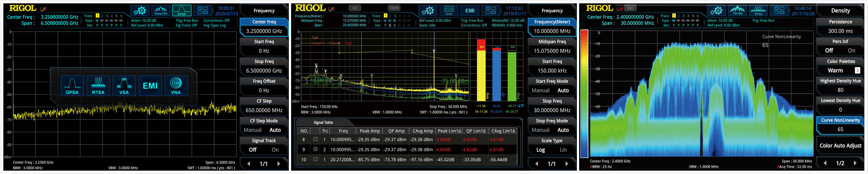Open the layout grid icon in the EMI screen
Image resolution: width=868 pixels, height=174 pixels.
(491, 11)
